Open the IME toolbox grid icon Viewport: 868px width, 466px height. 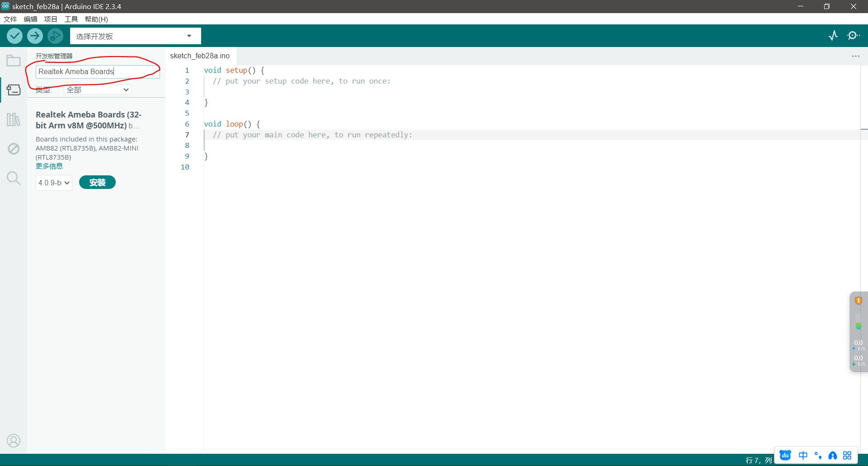pos(847,456)
